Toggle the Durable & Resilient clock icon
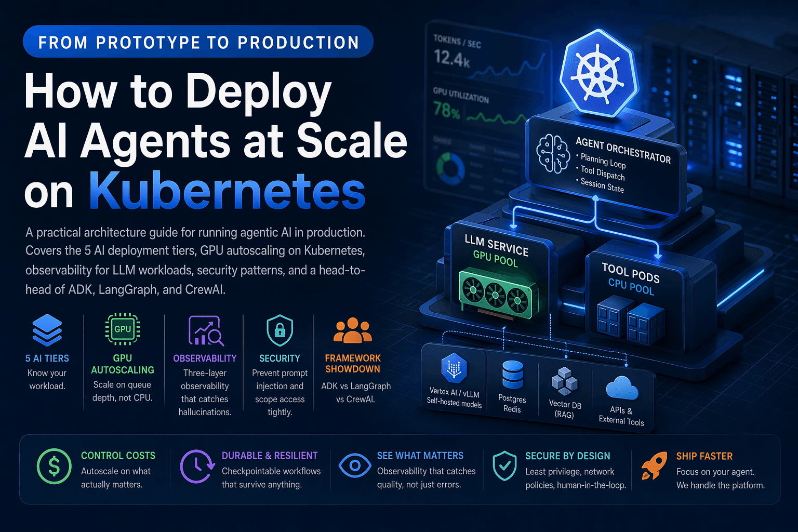 click(197, 467)
